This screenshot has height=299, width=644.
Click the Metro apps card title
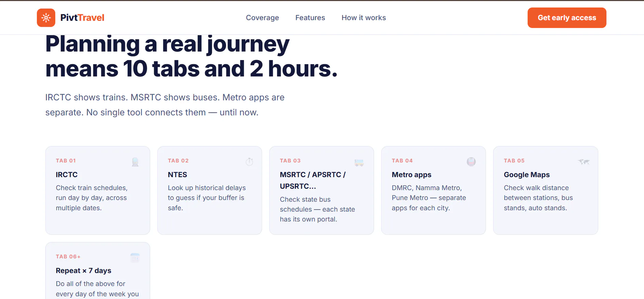[412, 175]
